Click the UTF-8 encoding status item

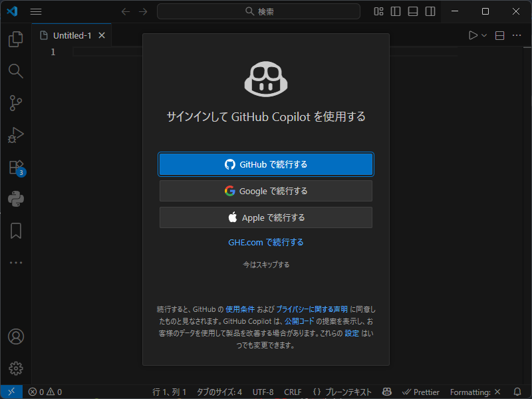263,392
